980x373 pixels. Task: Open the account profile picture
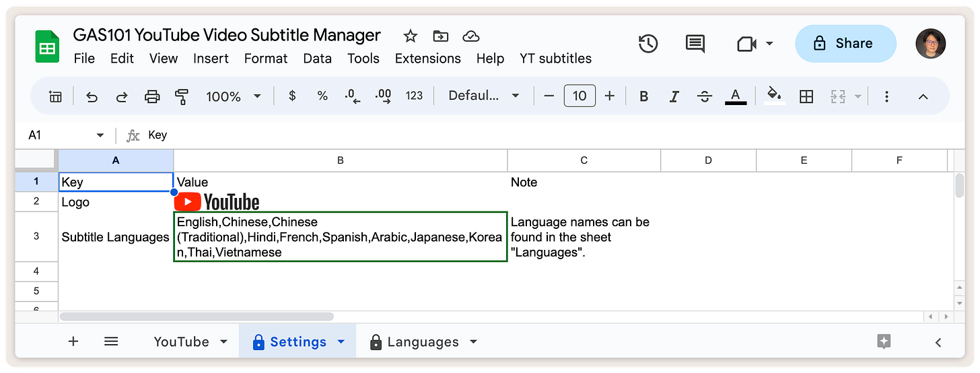click(931, 44)
